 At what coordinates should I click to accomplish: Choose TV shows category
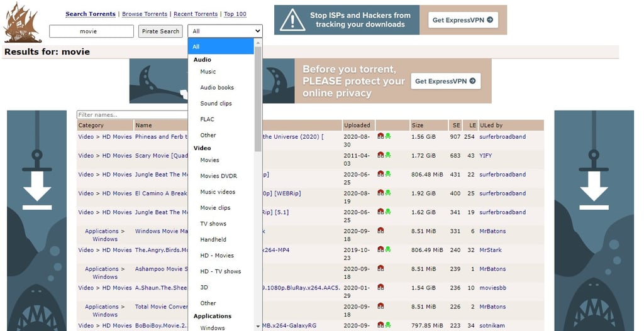(x=213, y=224)
